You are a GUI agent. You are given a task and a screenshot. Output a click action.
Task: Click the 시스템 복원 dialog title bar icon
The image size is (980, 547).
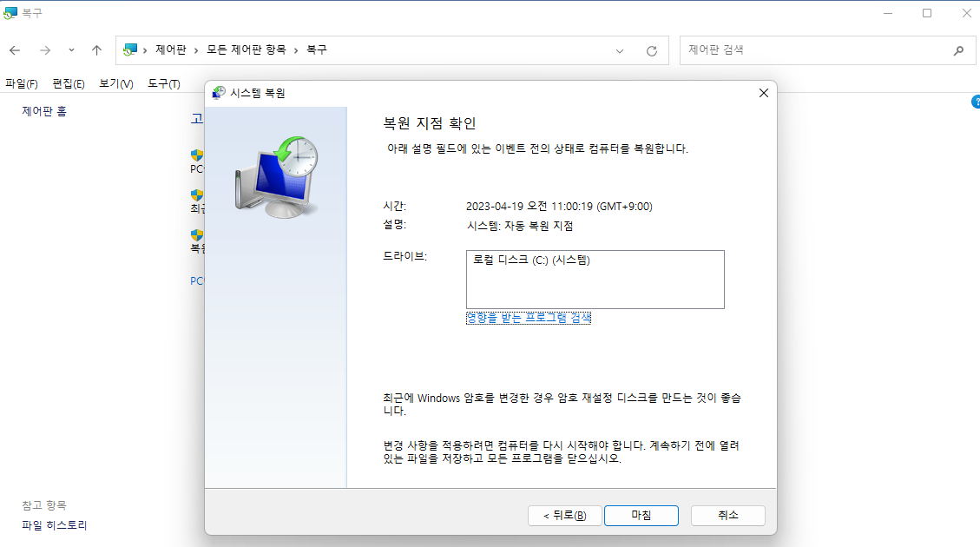pyautogui.click(x=217, y=92)
